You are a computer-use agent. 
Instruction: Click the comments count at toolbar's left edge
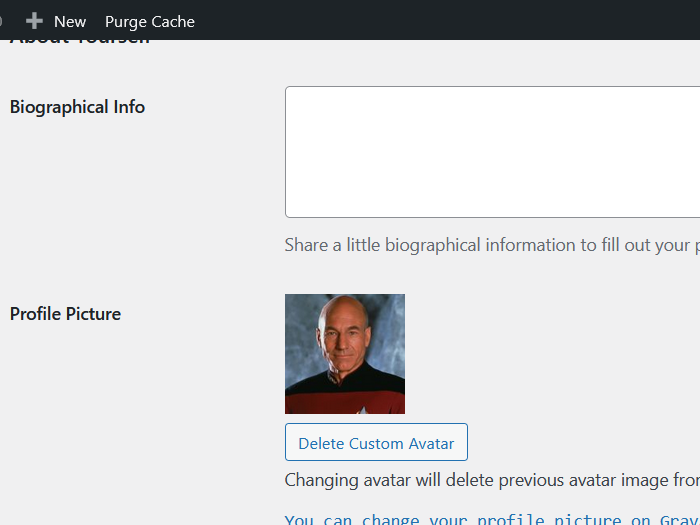pos(2,21)
